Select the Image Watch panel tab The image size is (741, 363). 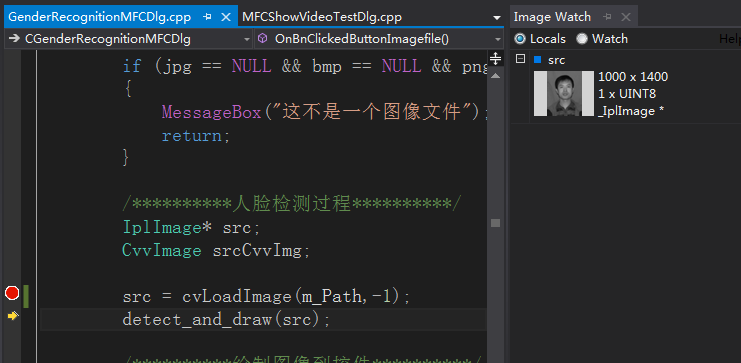coord(552,17)
